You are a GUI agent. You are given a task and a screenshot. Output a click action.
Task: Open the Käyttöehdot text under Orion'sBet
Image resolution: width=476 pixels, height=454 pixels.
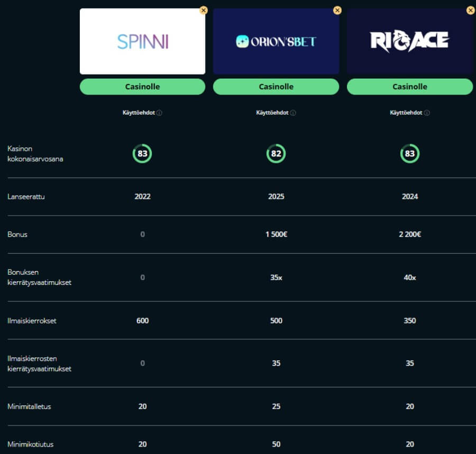[x=272, y=113]
